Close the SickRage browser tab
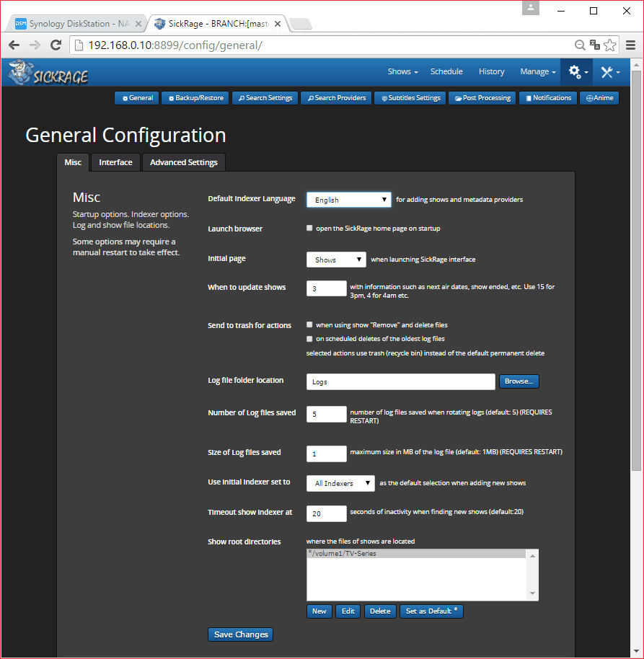 click(278, 24)
